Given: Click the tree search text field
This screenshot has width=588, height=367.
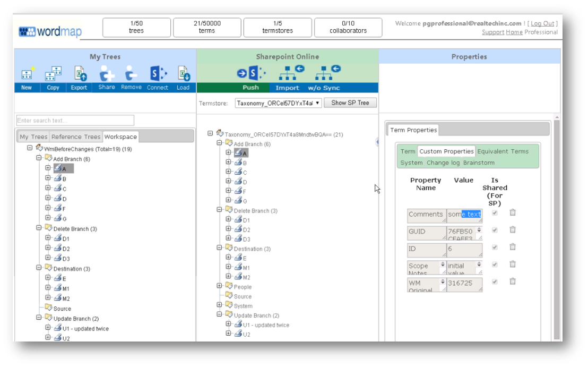Looking at the screenshot, I should pyautogui.click(x=75, y=121).
